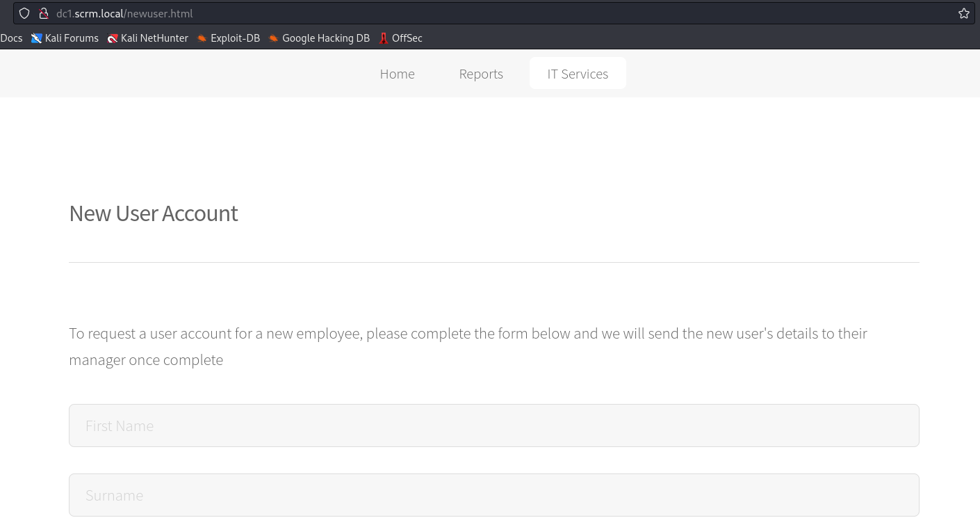Open the Google Hacking DB bookmark icon
The image size is (980, 527).
coord(273,38)
